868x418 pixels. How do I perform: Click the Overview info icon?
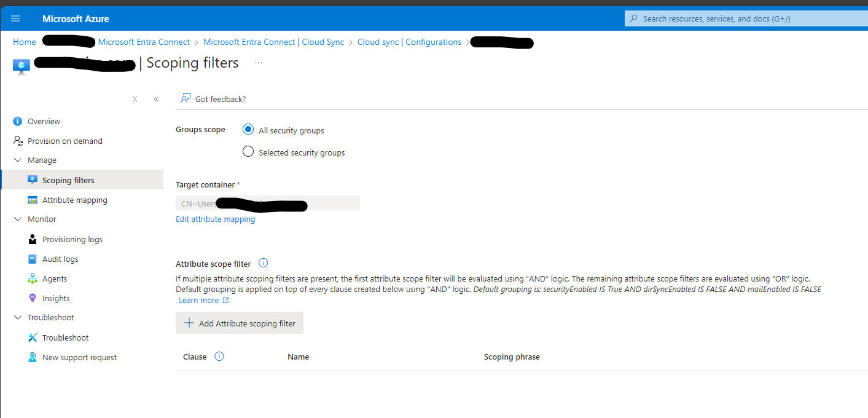[18, 122]
